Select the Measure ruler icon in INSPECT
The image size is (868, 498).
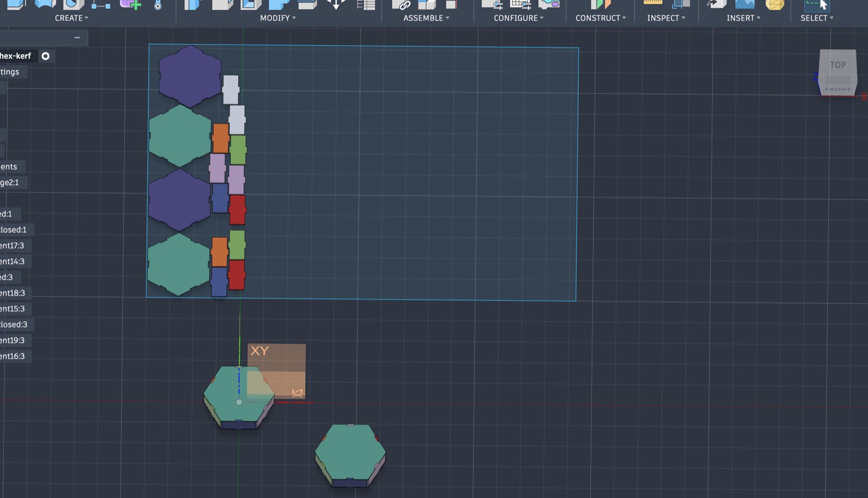coord(653,3)
